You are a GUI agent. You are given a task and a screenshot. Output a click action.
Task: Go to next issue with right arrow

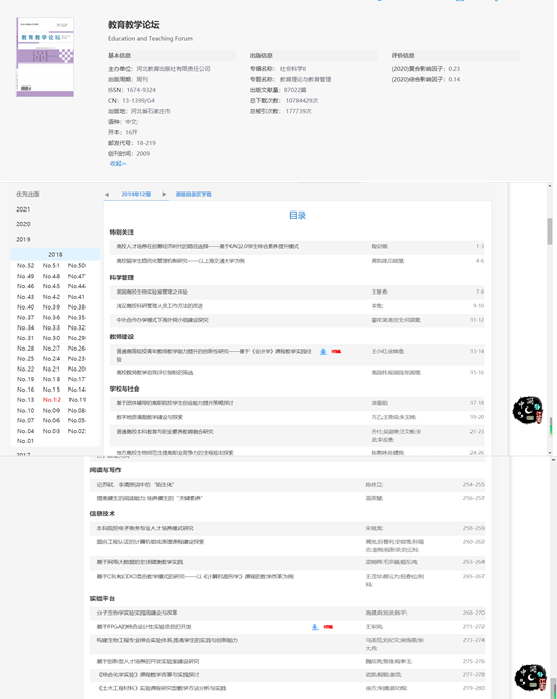164,194
